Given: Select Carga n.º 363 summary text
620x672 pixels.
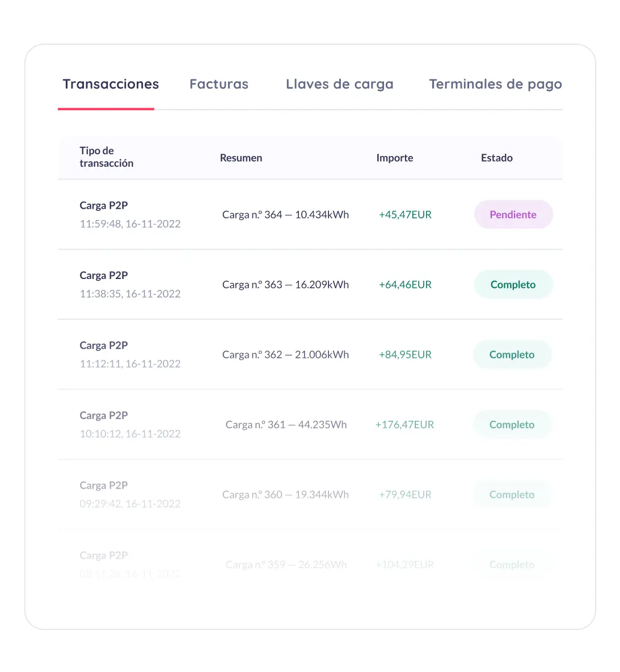Looking at the screenshot, I should tap(285, 285).
